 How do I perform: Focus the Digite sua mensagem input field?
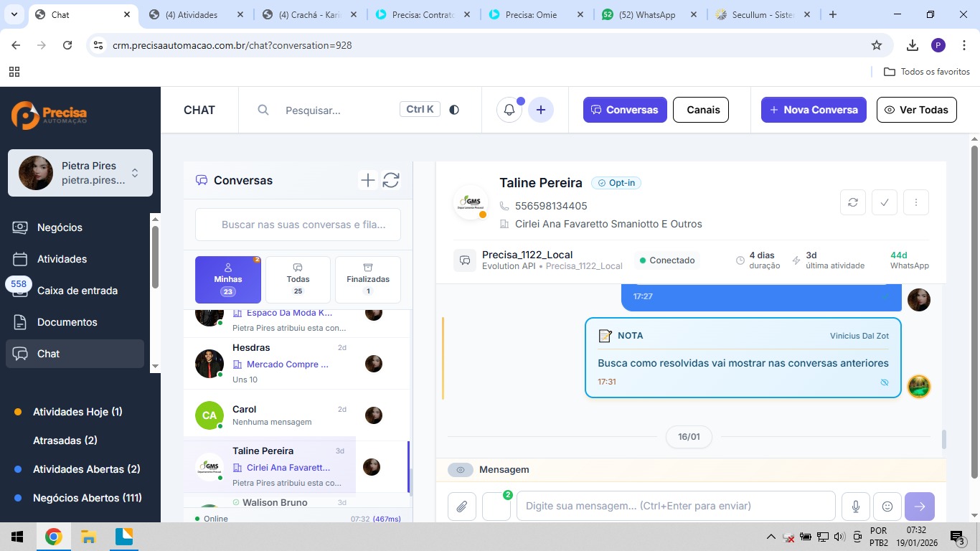676,506
